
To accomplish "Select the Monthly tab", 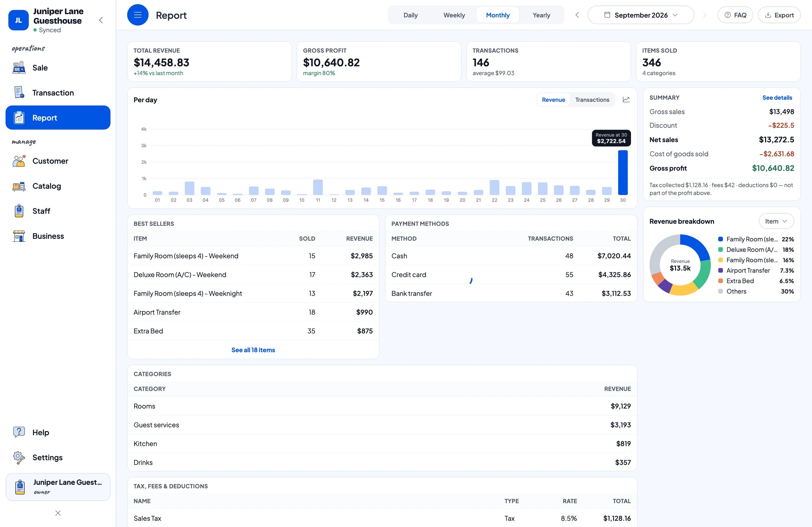I will [x=498, y=15].
